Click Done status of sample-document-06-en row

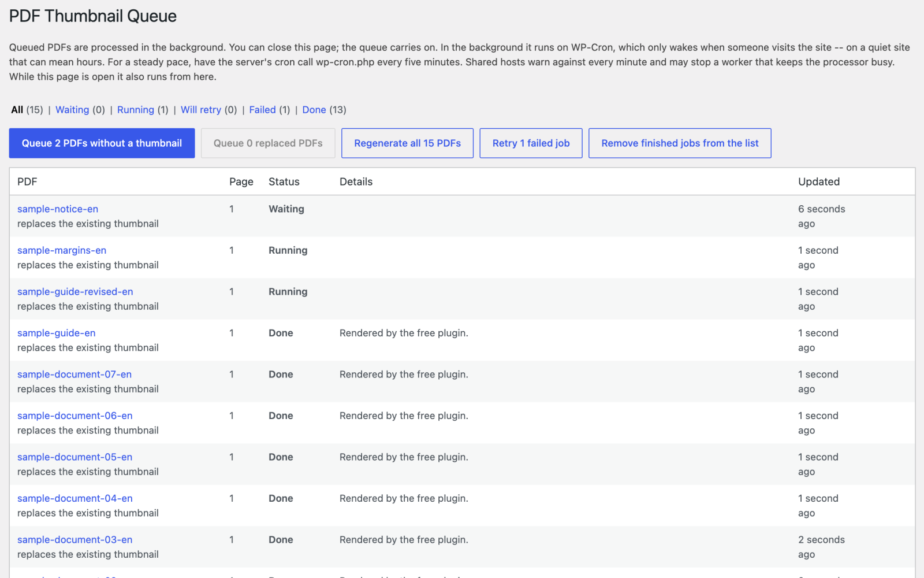(281, 416)
